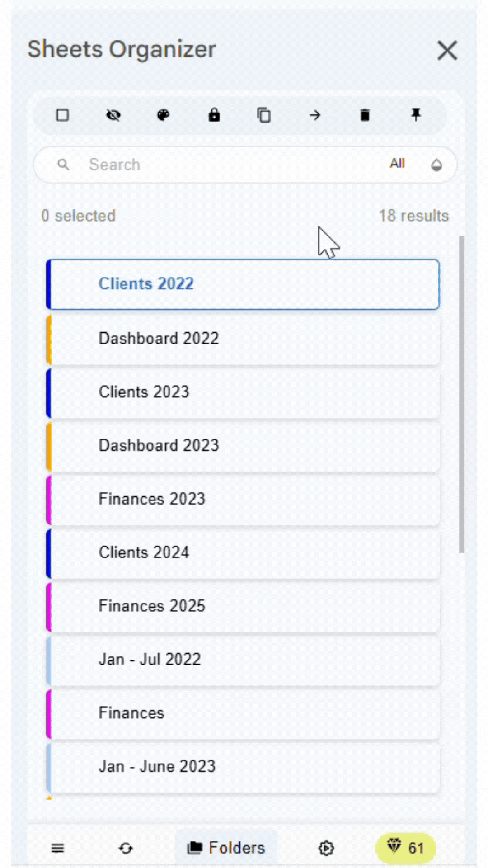
Task: Select the Dashboard 2022 sheet
Action: (244, 339)
